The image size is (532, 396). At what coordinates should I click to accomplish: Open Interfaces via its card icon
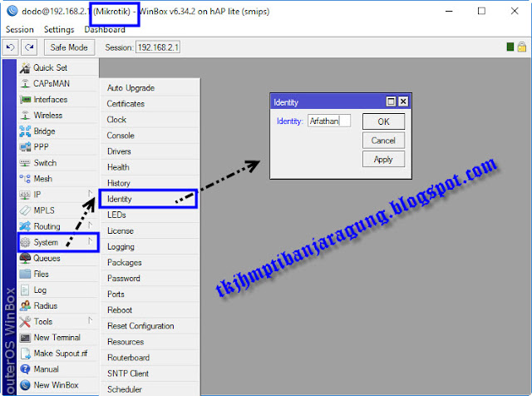tap(25, 100)
